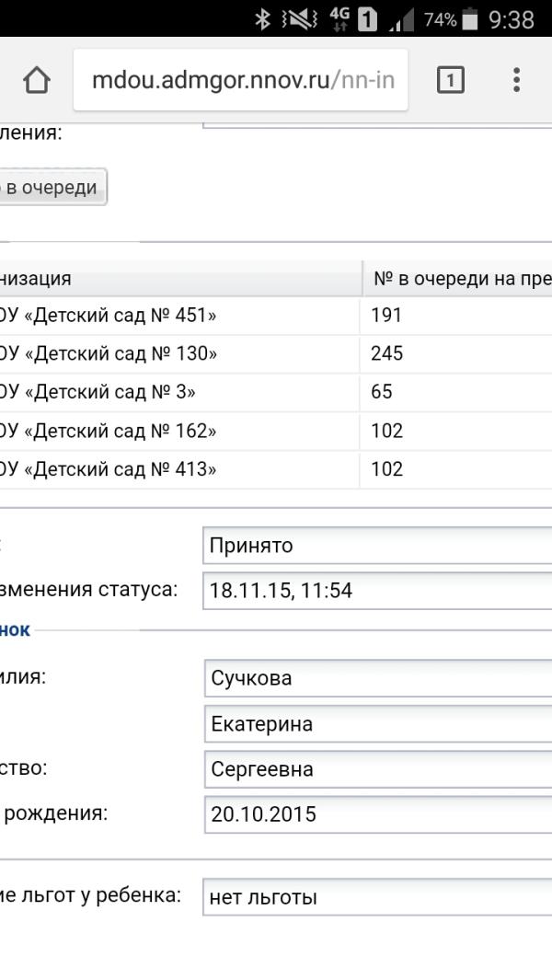The image size is (552, 980).
Task: Tap the address bar with mdou.admgor.nnov.ru
Action: tap(241, 80)
